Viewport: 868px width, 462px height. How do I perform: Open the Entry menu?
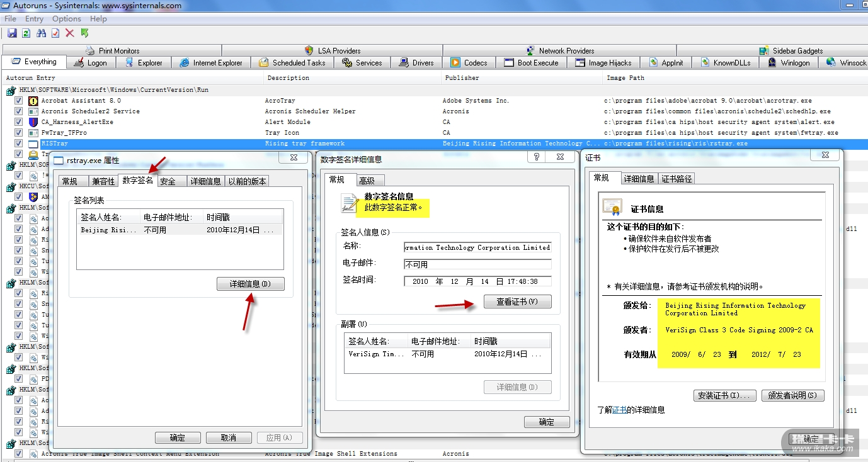click(35, 19)
